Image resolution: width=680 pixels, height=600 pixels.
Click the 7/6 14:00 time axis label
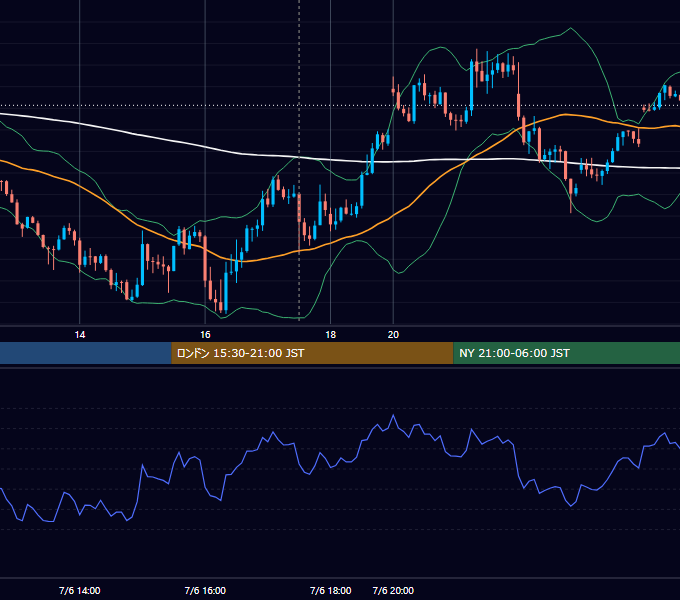click(80, 590)
